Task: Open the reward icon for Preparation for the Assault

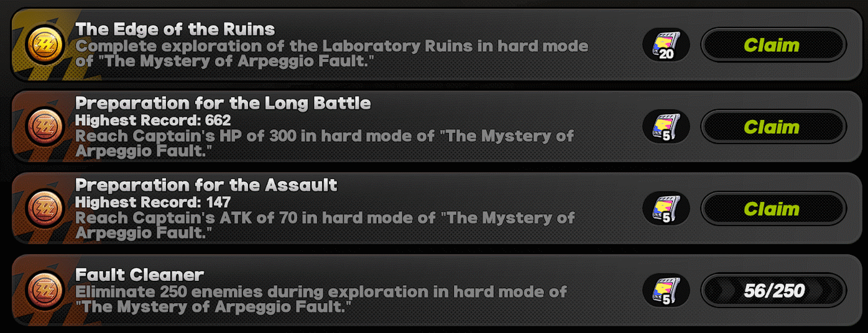Action: (x=666, y=209)
